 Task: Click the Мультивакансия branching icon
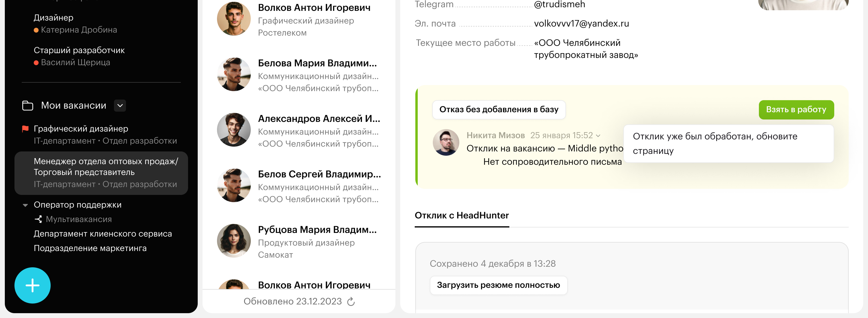tap(38, 219)
